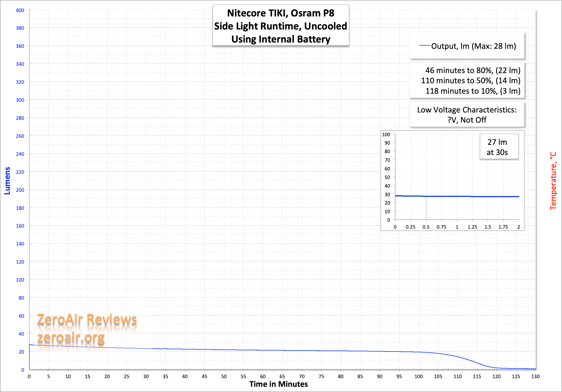
Task: Click the green dashed 30s marker line
Action: click(x=426, y=209)
